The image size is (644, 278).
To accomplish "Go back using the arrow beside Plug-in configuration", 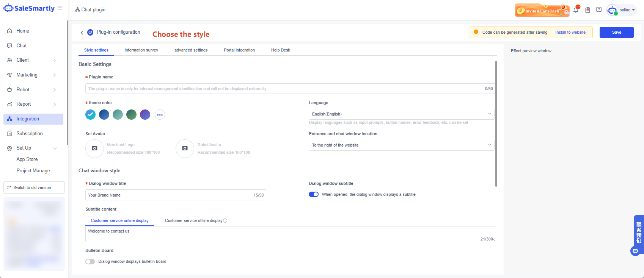I will point(82,33).
